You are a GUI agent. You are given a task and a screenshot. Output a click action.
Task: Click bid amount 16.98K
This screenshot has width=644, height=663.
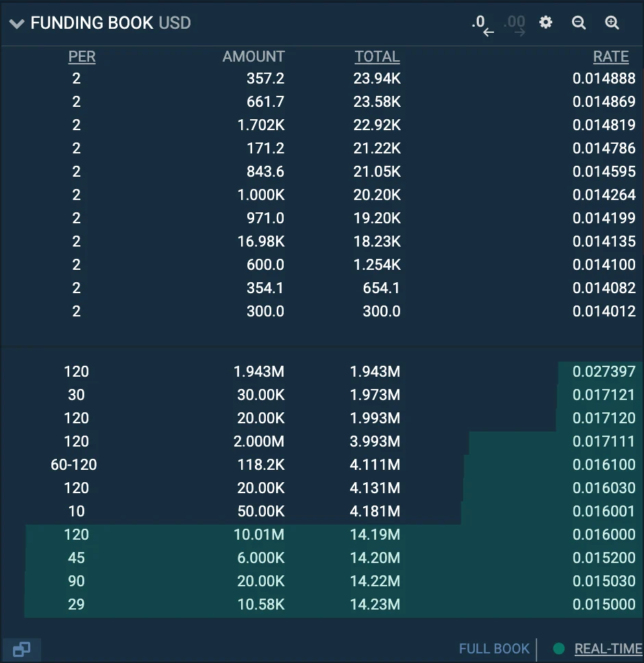(261, 241)
